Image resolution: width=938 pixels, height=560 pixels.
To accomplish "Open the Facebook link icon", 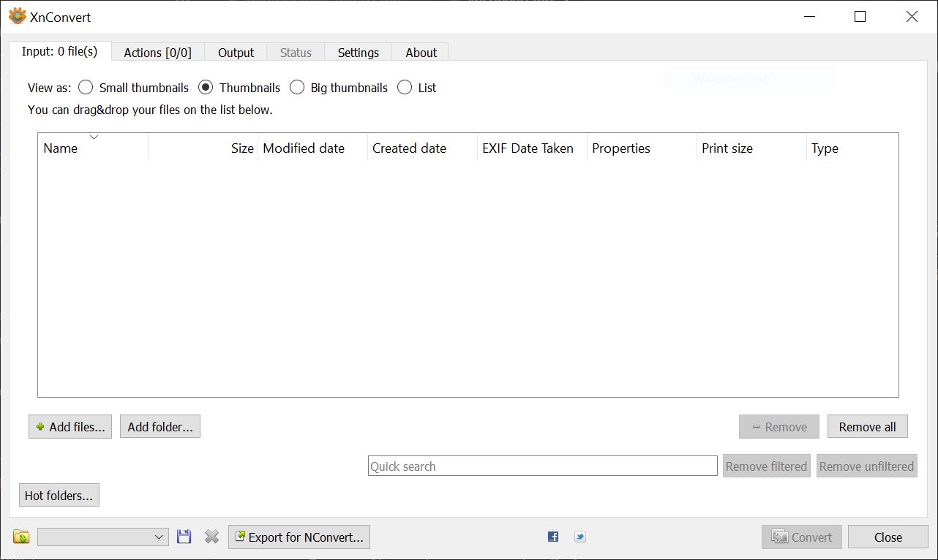I will [553, 537].
